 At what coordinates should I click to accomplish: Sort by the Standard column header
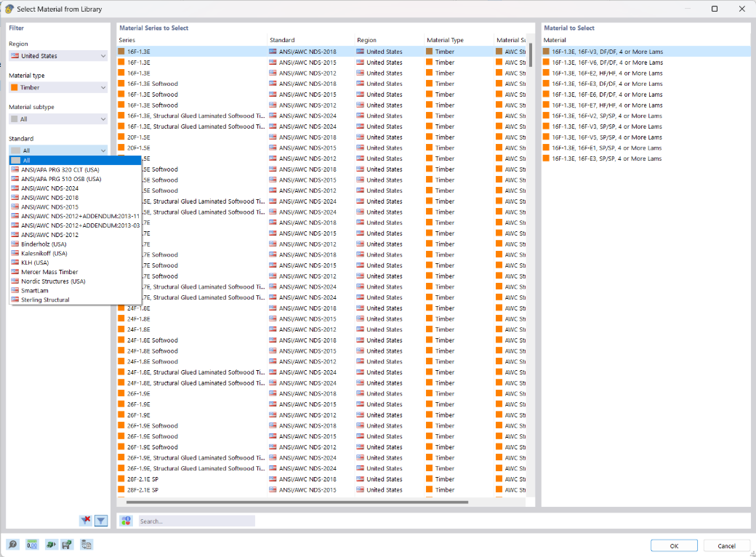click(x=310, y=40)
